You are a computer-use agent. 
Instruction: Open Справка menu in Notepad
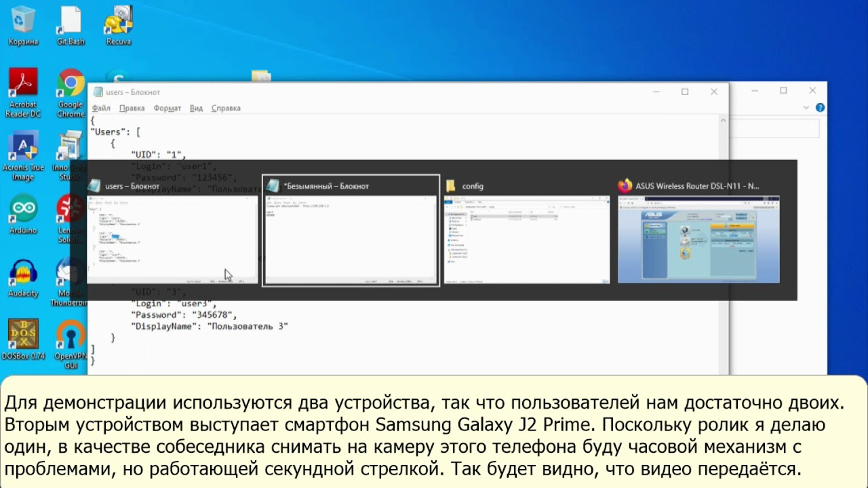pyautogui.click(x=226, y=108)
